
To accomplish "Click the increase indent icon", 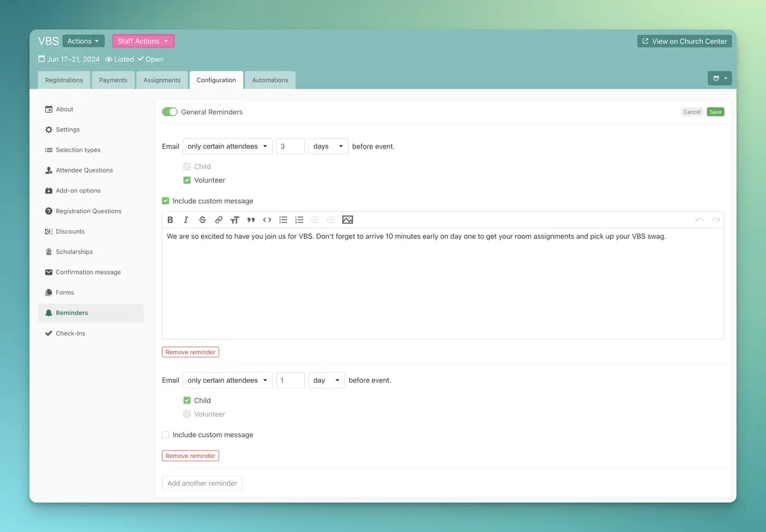I will 331,220.
